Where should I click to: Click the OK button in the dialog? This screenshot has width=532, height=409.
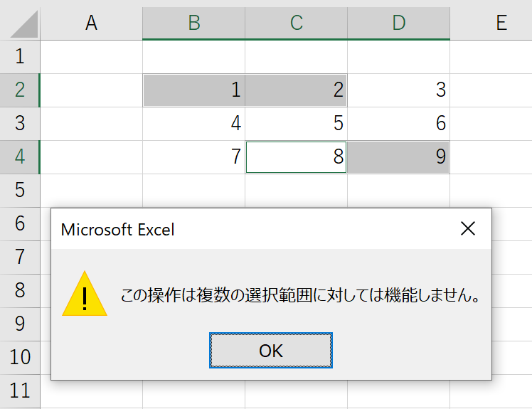coord(271,350)
